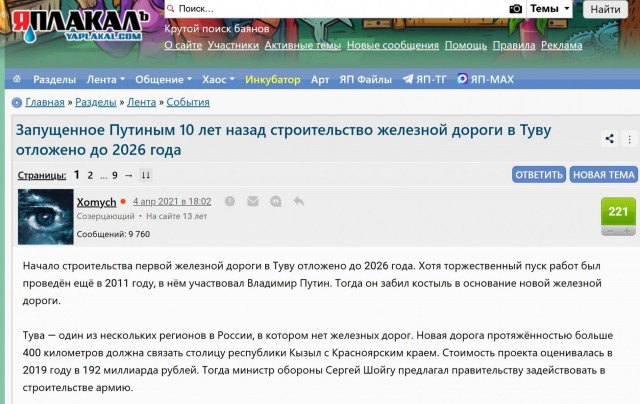Open the Новые сообщения link
The height and width of the screenshot is (404, 640).
point(393,45)
